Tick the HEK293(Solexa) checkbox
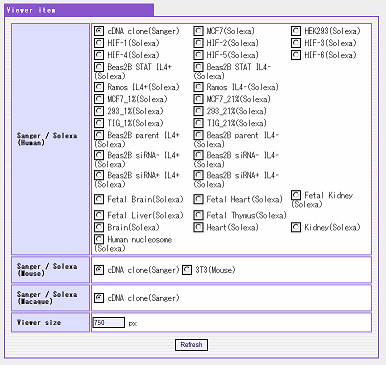This screenshot has height=365, width=386. (296, 31)
